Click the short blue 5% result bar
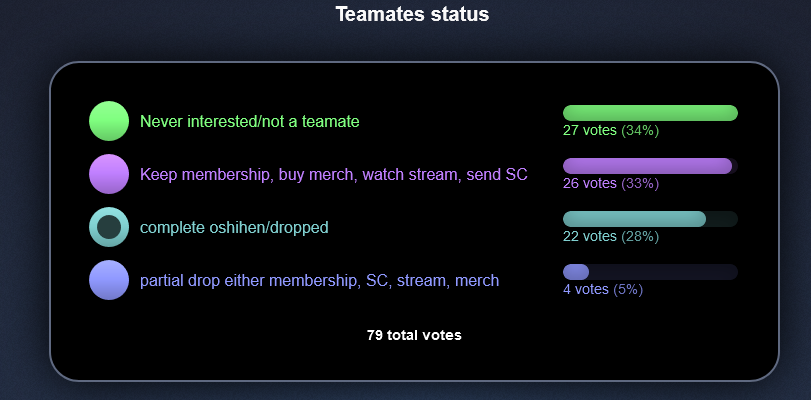Viewport: 811px width, 400px height. 576,272
